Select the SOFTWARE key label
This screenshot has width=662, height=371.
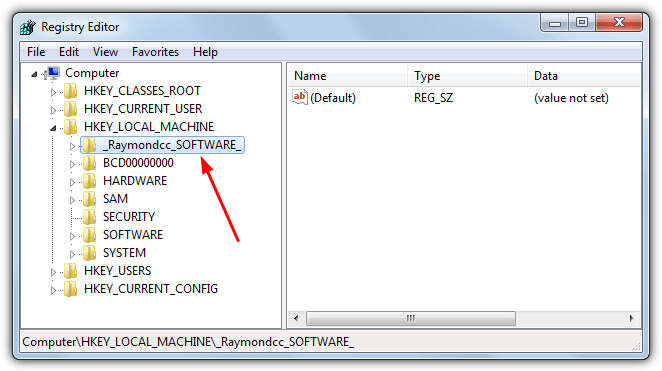click(133, 235)
